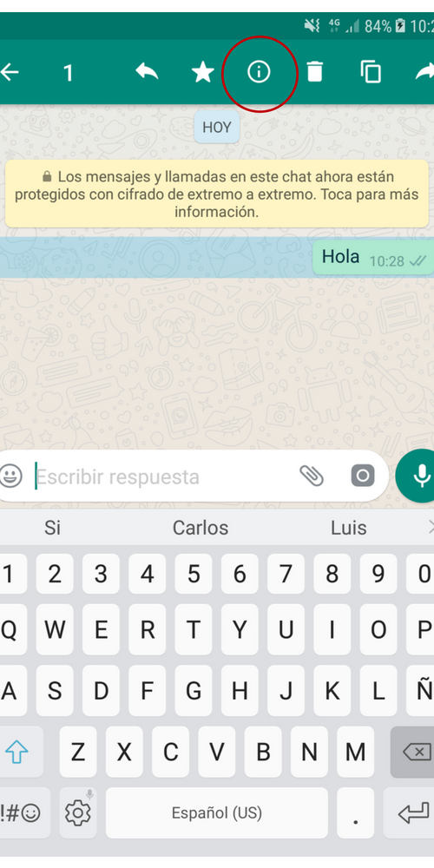This screenshot has width=434, height=868.
Task: Choose the Luis keyboard suggestion
Action: tap(349, 528)
